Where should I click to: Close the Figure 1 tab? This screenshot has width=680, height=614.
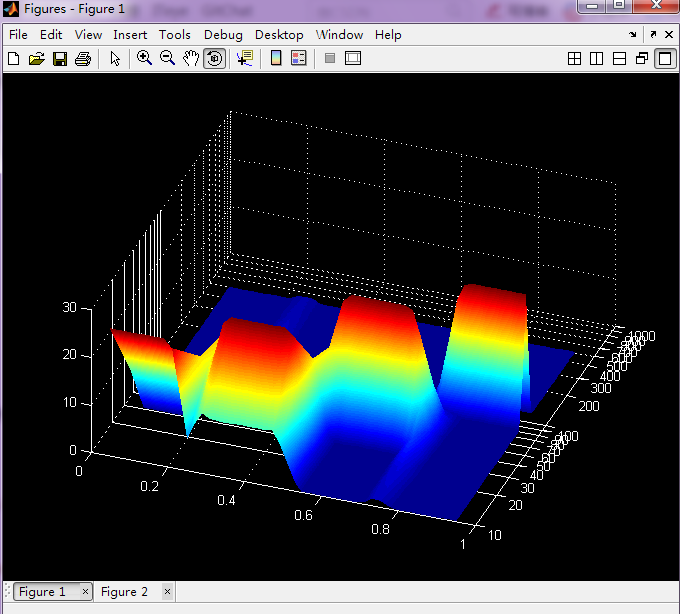tap(85, 592)
